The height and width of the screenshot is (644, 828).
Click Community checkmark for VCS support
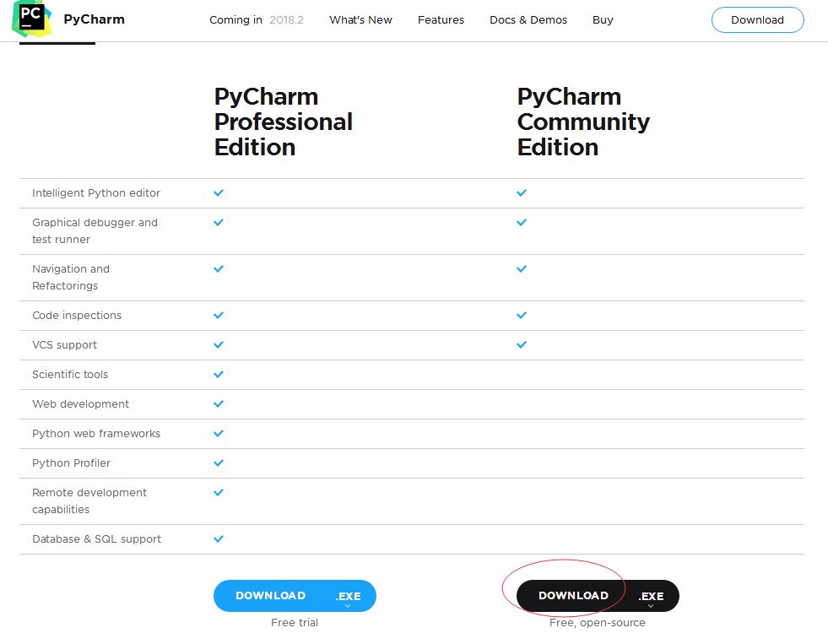click(522, 344)
